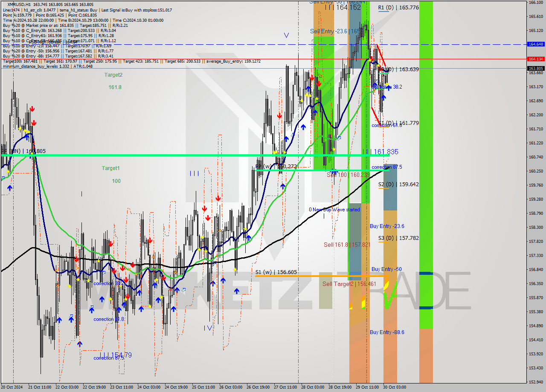Click the 21 Oct 11:00 time label

tap(40, 387)
